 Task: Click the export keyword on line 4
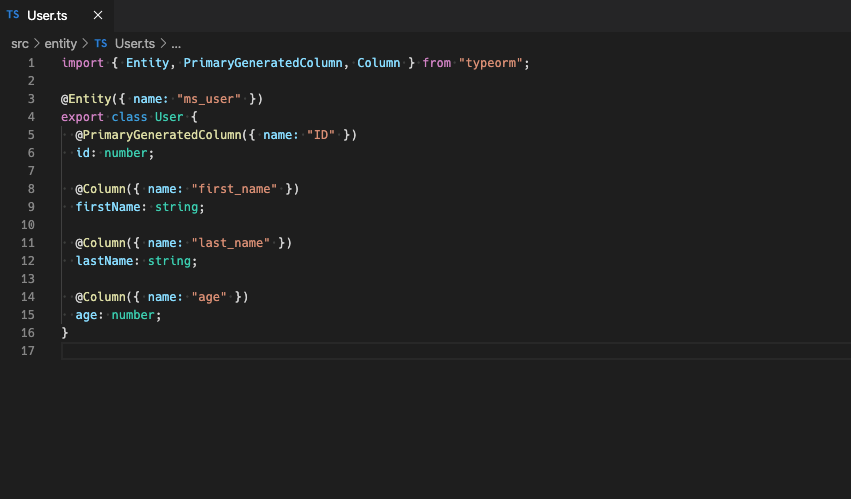click(82, 117)
